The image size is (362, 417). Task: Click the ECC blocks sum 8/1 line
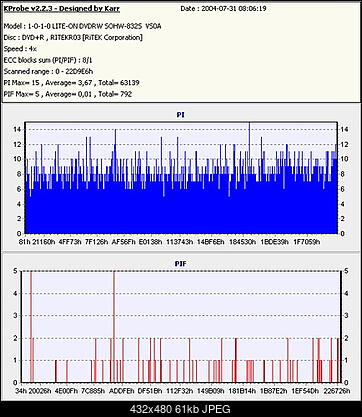48,60
